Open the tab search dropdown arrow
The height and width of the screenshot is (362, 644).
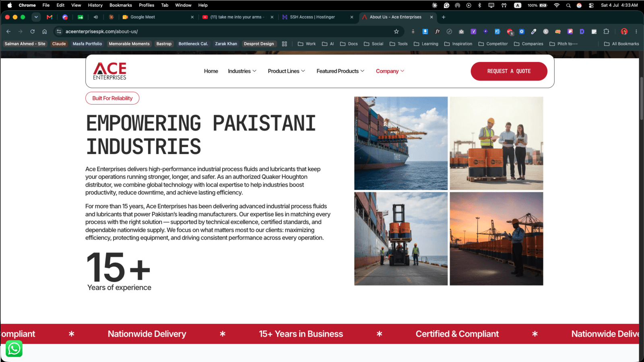(36, 17)
